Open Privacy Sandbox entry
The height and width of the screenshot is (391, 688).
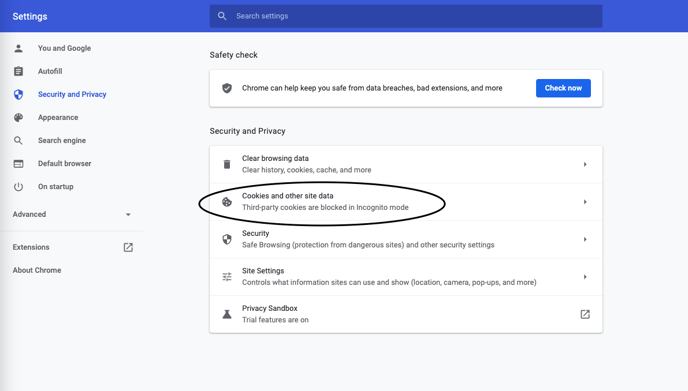406,314
